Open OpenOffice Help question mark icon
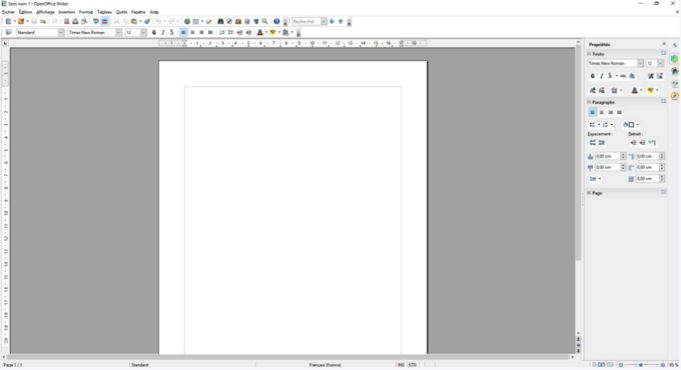 pyautogui.click(x=277, y=21)
